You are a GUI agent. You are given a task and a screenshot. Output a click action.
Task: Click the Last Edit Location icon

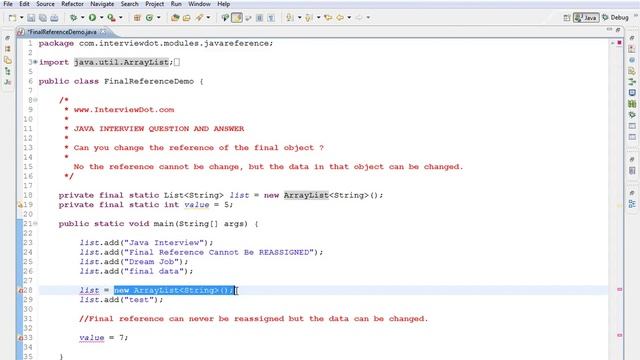tap(328, 18)
